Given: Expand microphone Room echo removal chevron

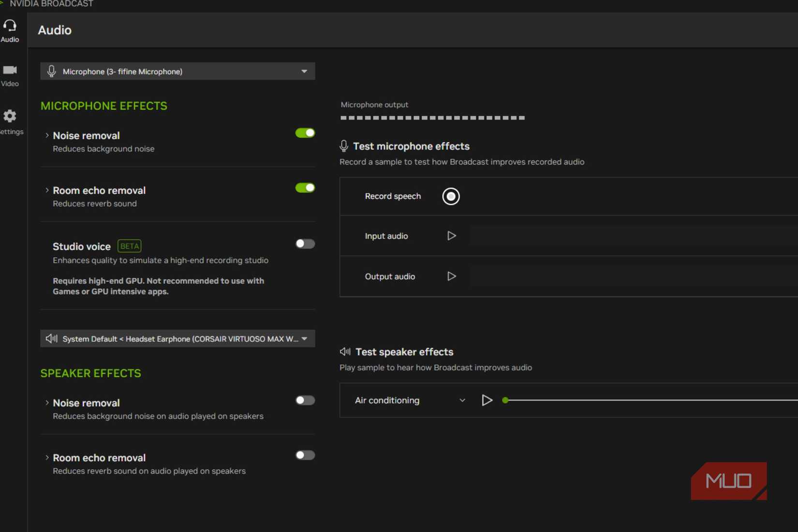Looking at the screenshot, I should [47, 190].
